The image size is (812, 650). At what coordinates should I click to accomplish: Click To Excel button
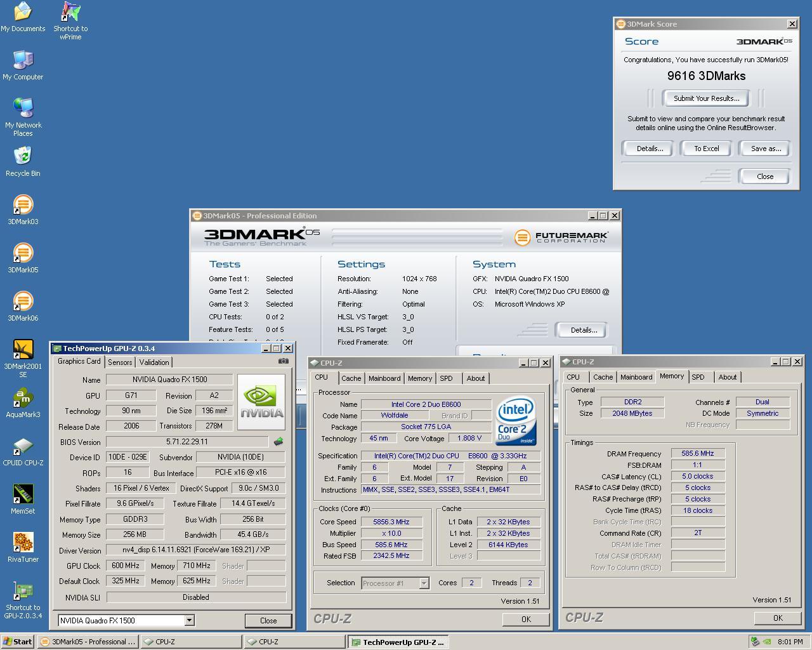click(x=706, y=149)
